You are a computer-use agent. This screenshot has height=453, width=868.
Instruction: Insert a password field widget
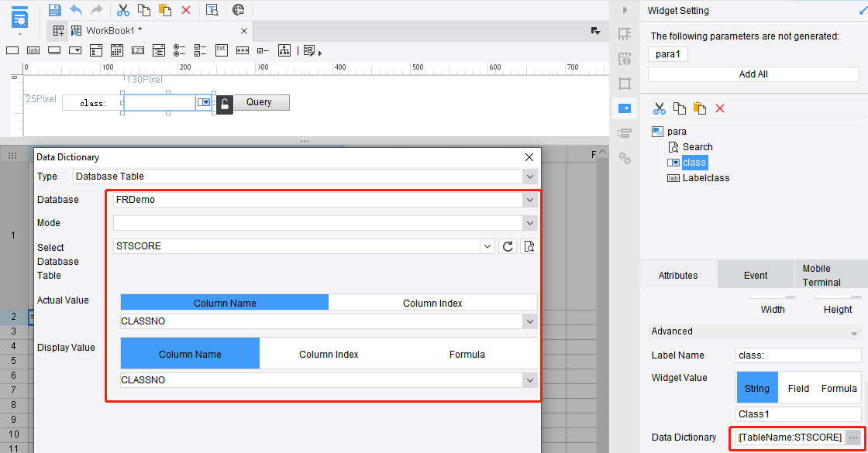coord(243,50)
